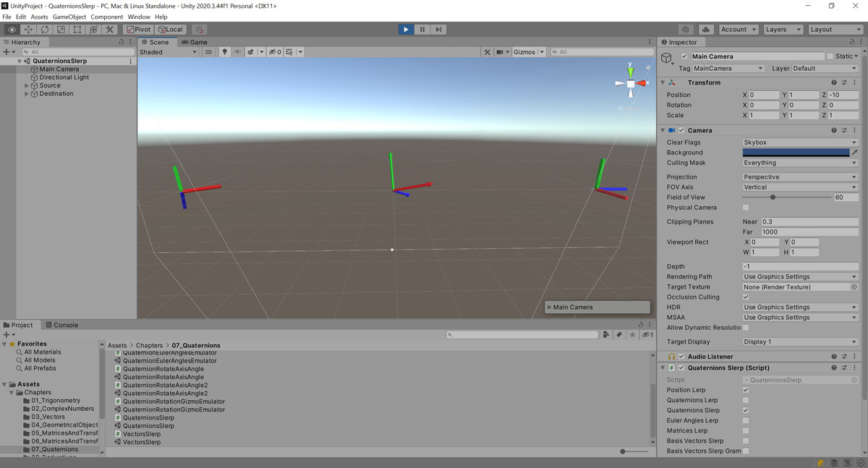868x468 pixels.
Task: Select the Hand view tool
Action: 12,30
